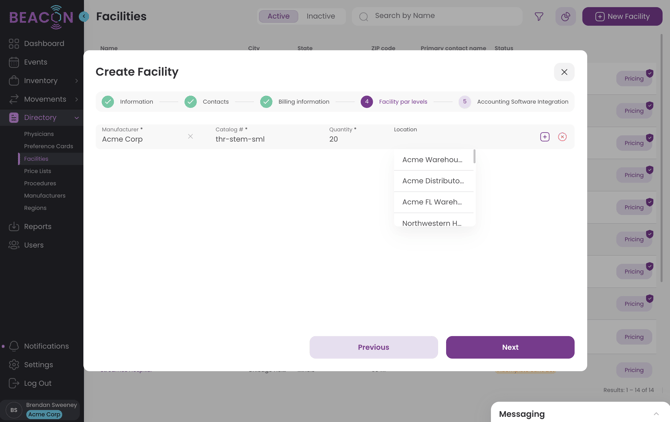Image resolution: width=670 pixels, height=422 pixels.
Task: Remove the par level row with delete icon
Action: 562,137
